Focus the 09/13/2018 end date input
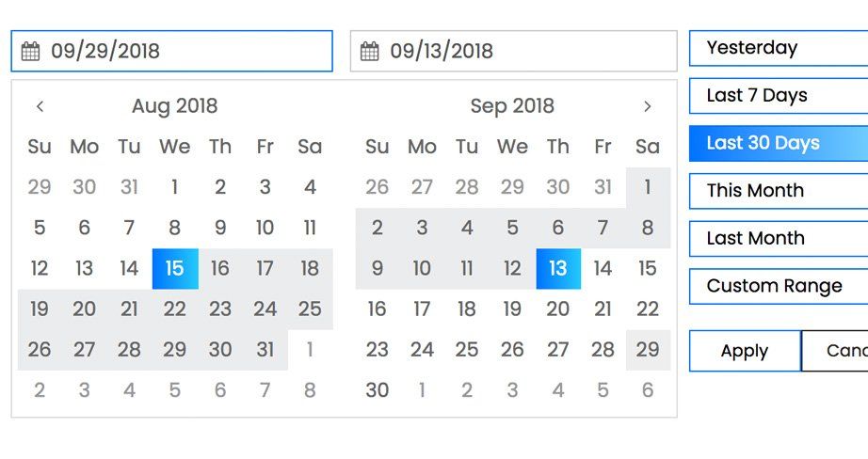The image size is (868, 459). pyautogui.click(x=527, y=51)
